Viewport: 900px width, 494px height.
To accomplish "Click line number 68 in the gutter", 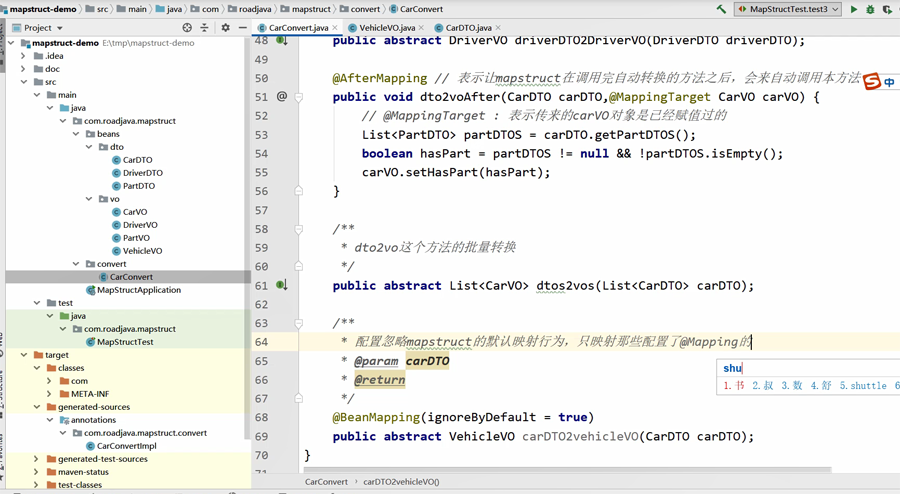I will coord(261,417).
